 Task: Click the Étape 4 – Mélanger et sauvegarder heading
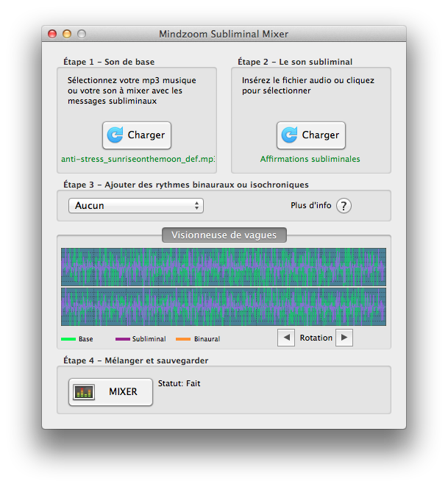[136, 360]
